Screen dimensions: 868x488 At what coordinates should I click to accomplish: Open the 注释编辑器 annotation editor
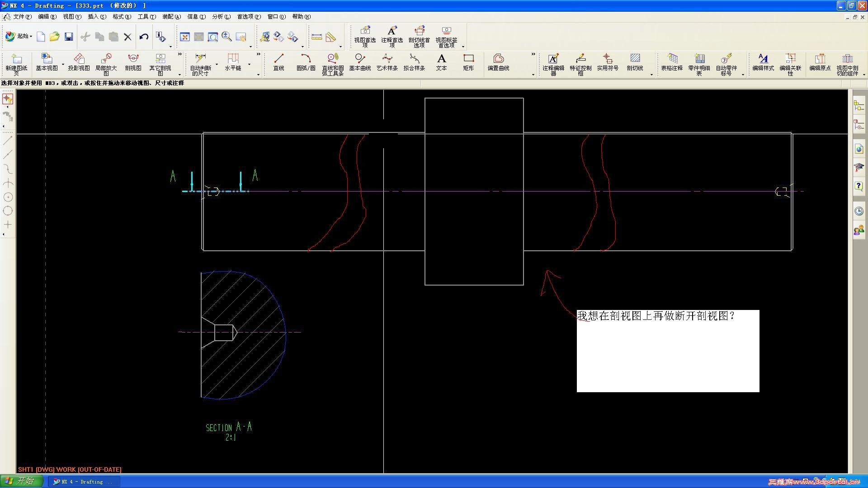coord(553,63)
